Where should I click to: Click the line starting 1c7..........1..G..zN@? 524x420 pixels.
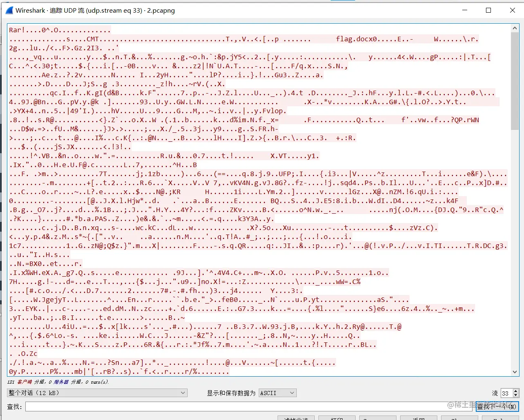(x=258, y=246)
